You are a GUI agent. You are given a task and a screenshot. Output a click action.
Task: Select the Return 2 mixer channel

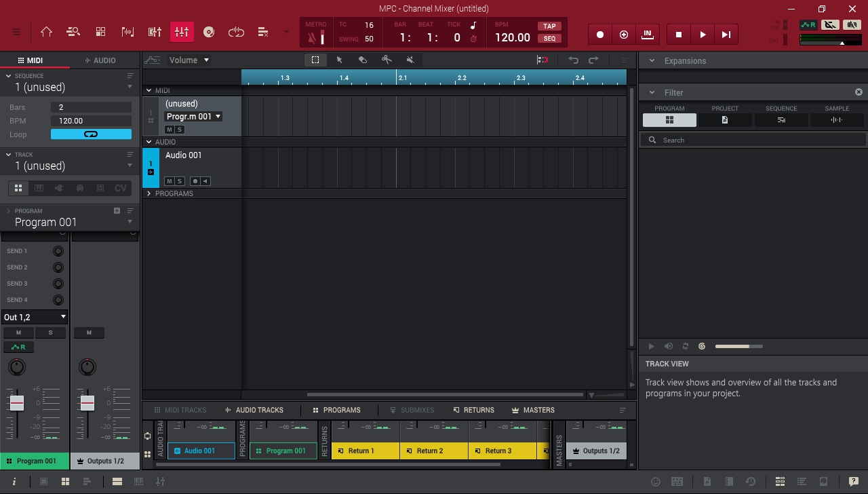click(x=434, y=451)
